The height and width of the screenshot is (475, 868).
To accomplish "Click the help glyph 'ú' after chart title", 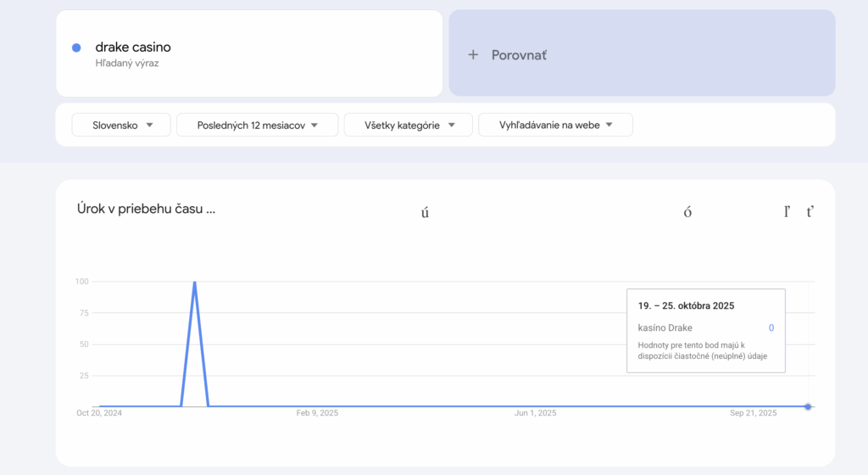I will click(x=425, y=212).
